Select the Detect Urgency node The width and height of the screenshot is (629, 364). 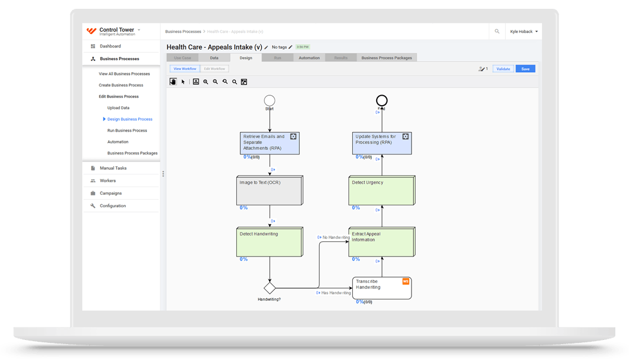point(382,190)
